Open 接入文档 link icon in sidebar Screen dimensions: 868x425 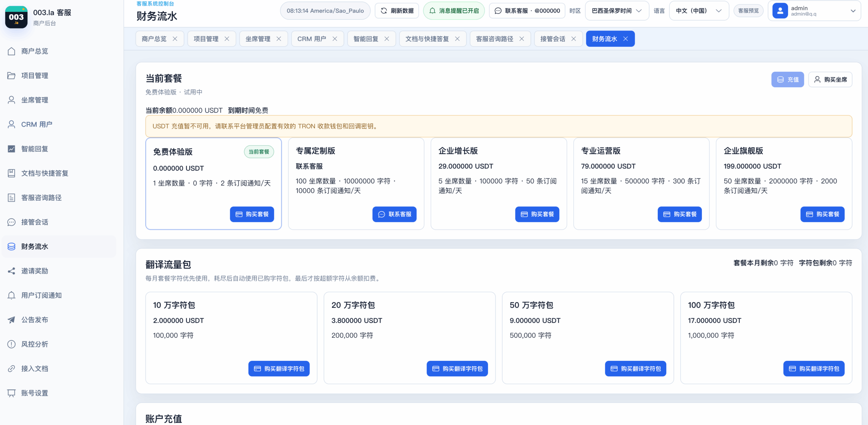[11, 369]
